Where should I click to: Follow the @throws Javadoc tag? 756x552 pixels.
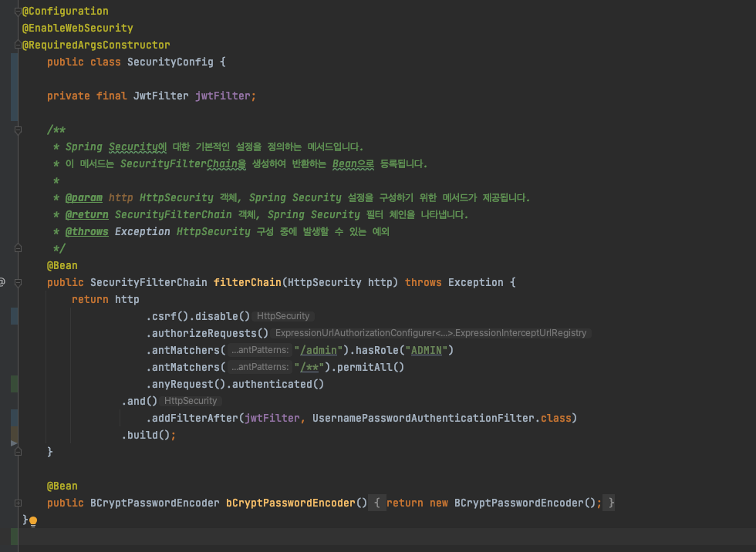point(86,232)
